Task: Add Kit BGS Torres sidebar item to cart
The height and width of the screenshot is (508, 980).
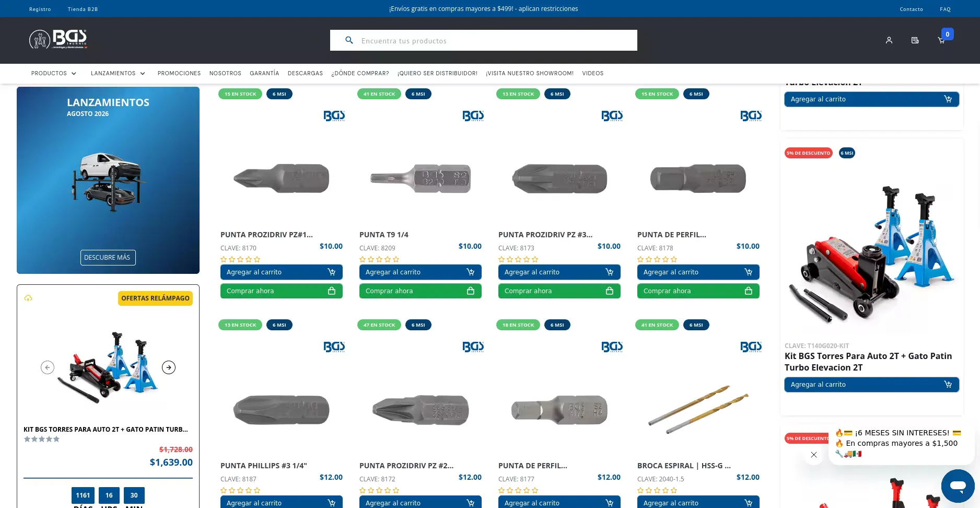Action: pyautogui.click(x=871, y=385)
